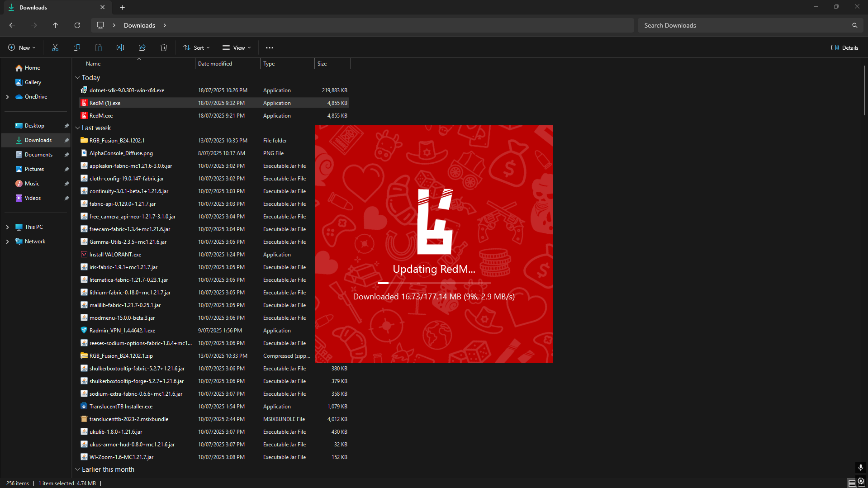Unpin Pictures using its pin icon

click(66, 169)
